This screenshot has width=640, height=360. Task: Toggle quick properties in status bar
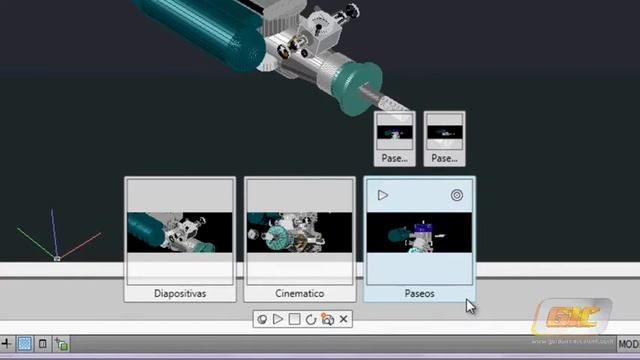(43, 344)
